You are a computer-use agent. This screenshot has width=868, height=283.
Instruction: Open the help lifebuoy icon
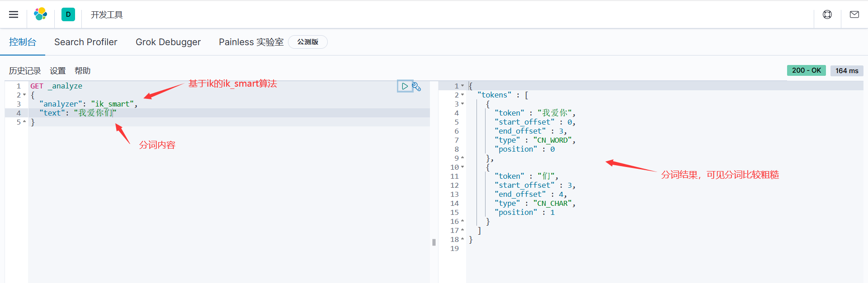click(827, 14)
